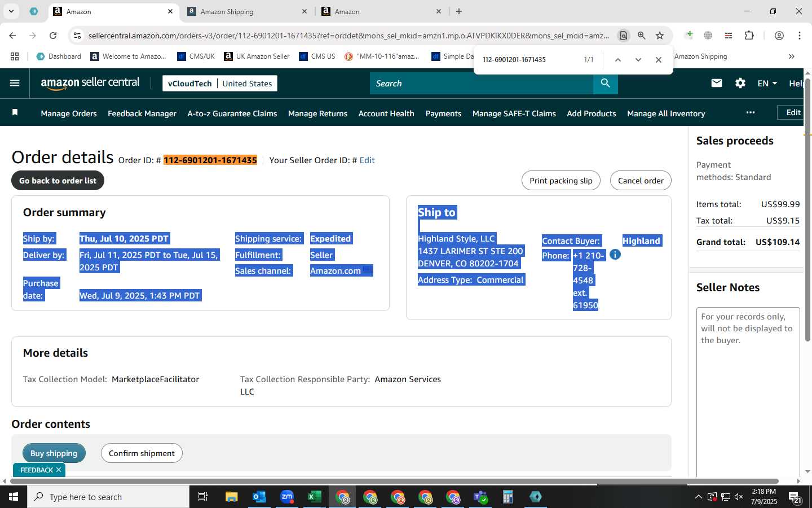
Task: Open Payments menu item
Action: (443, 113)
